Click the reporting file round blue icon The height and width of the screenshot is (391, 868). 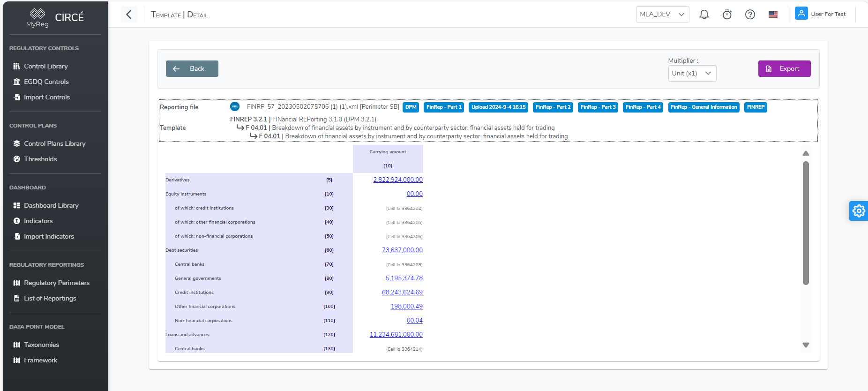(x=235, y=107)
